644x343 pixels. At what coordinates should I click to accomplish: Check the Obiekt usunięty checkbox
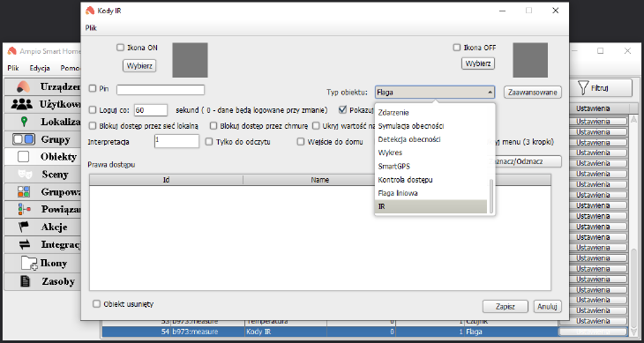pos(96,304)
